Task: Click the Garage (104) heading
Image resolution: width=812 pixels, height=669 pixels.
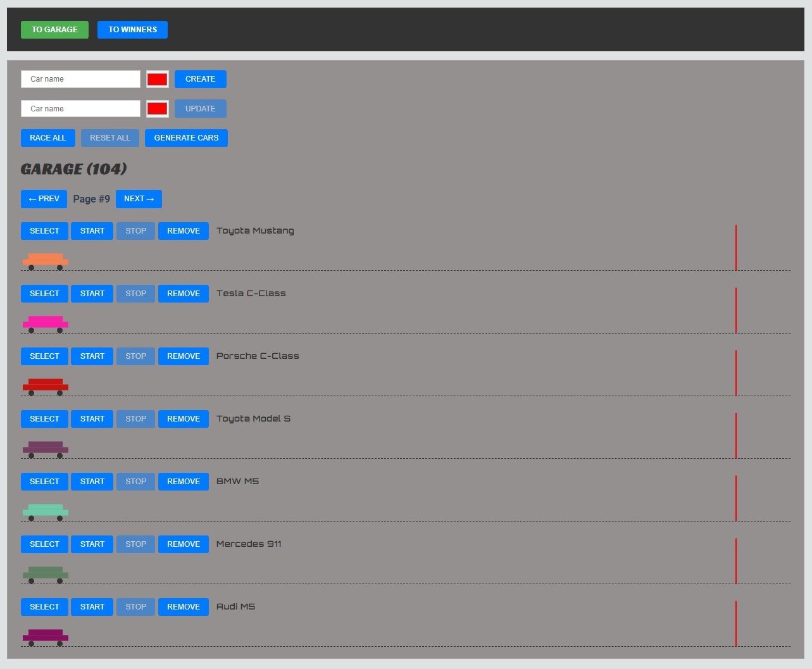Action: click(x=74, y=169)
